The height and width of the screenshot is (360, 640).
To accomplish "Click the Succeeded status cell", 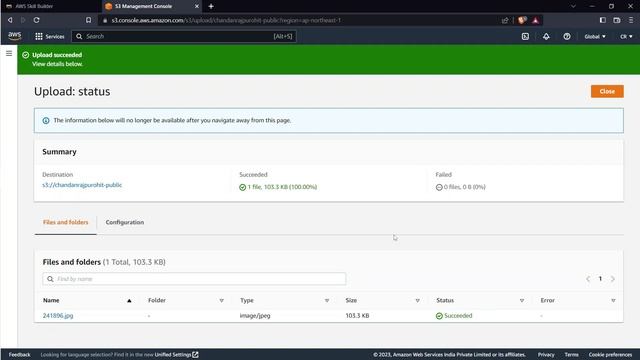I will click(x=454, y=316).
